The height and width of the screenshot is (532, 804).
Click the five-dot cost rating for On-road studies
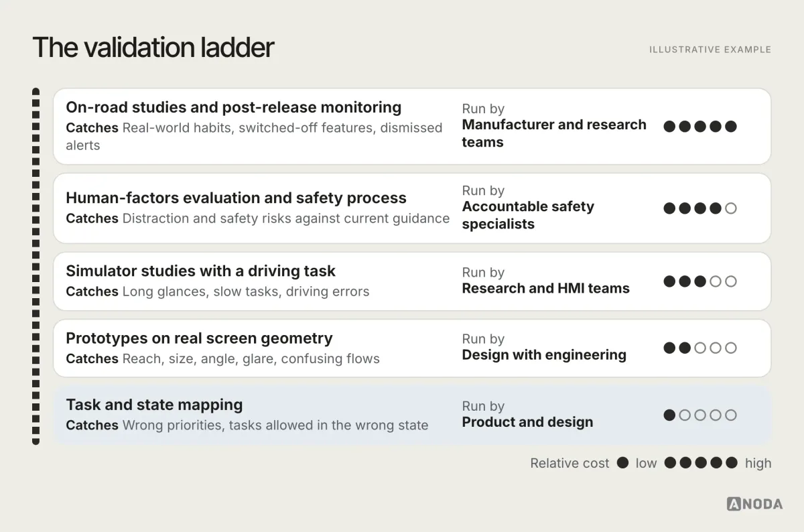coord(700,126)
